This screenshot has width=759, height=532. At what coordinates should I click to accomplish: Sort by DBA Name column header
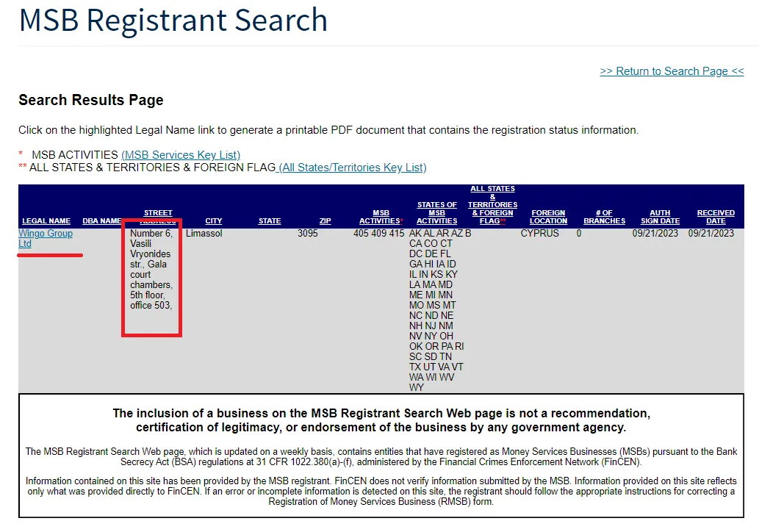coord(101,221)
